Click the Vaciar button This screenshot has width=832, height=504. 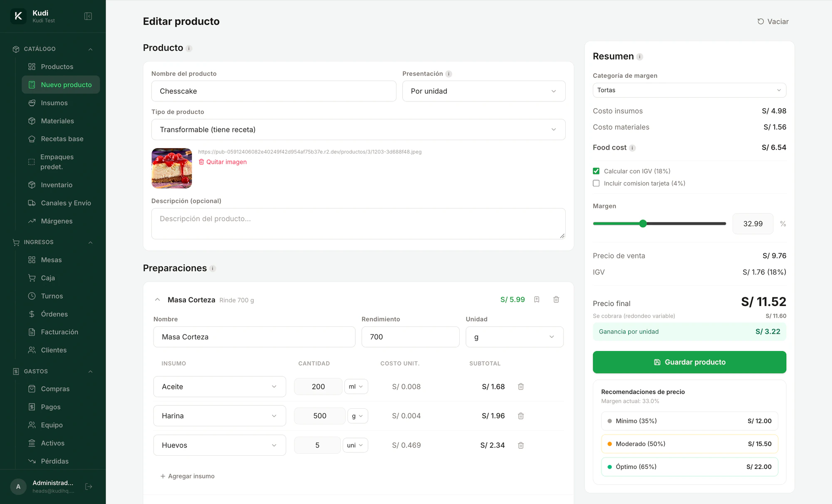point(773,22)
